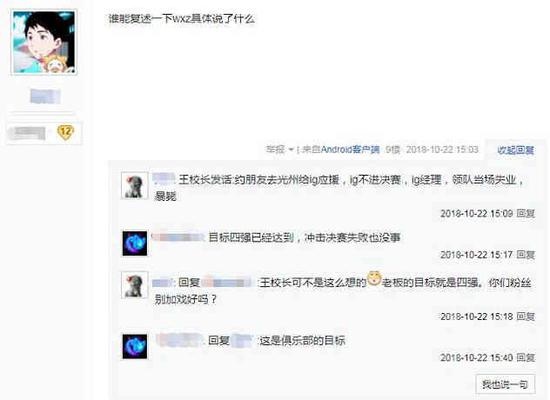Reply to the 15:09 comment
Viewport: 550px width, 400px height.
pos(525,213)
